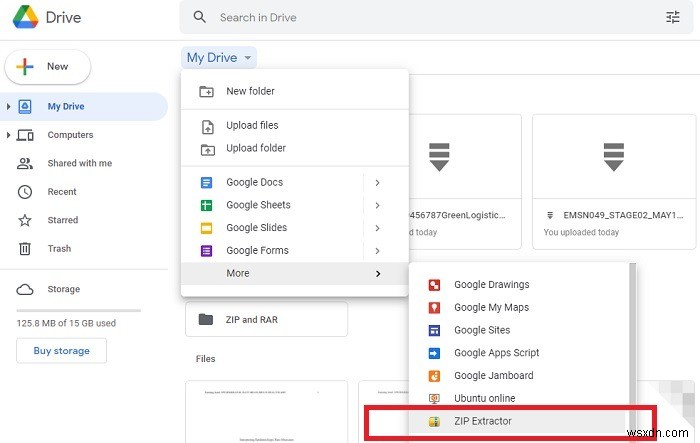This screenshot has width=700, height=443.
Task: Select Google Sheets menu entry
Action: (295, 205)
